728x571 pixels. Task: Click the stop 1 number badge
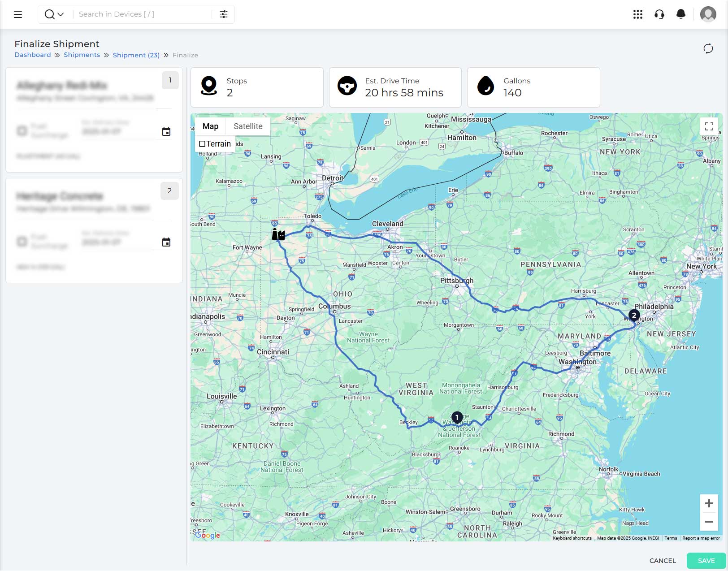point(170,80)
